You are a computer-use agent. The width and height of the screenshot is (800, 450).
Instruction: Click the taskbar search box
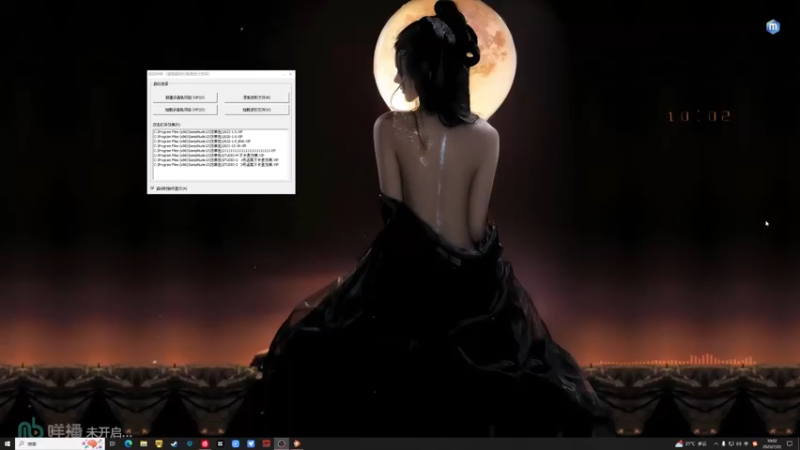tap(60, 444)
